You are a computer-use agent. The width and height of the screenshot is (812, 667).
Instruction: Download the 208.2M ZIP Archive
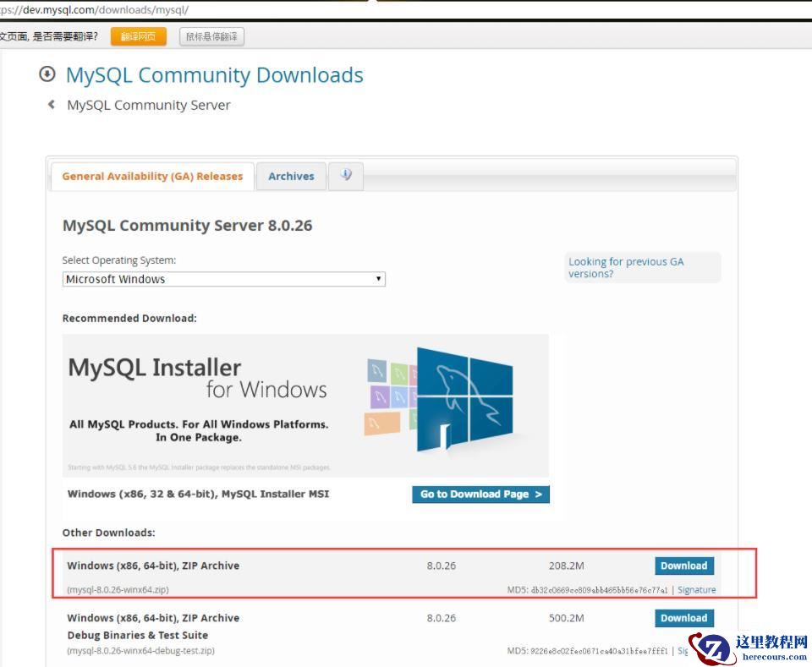(684, 566)
